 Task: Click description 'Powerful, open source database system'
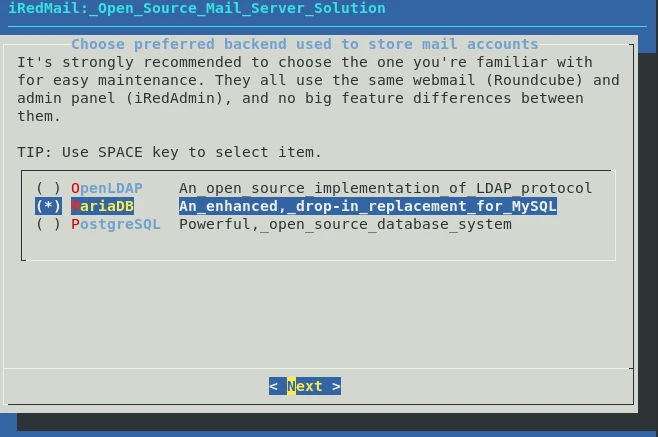pos(345,224)
